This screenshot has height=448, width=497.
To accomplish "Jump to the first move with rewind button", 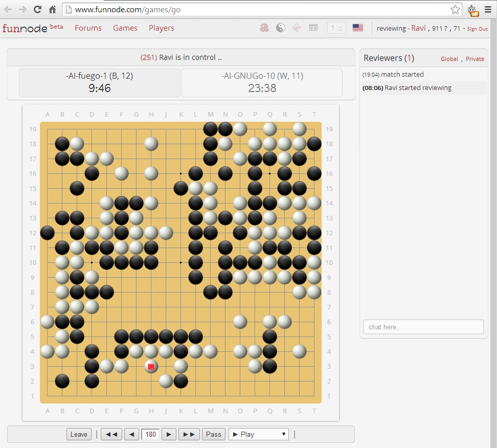I will coord(111,434).
